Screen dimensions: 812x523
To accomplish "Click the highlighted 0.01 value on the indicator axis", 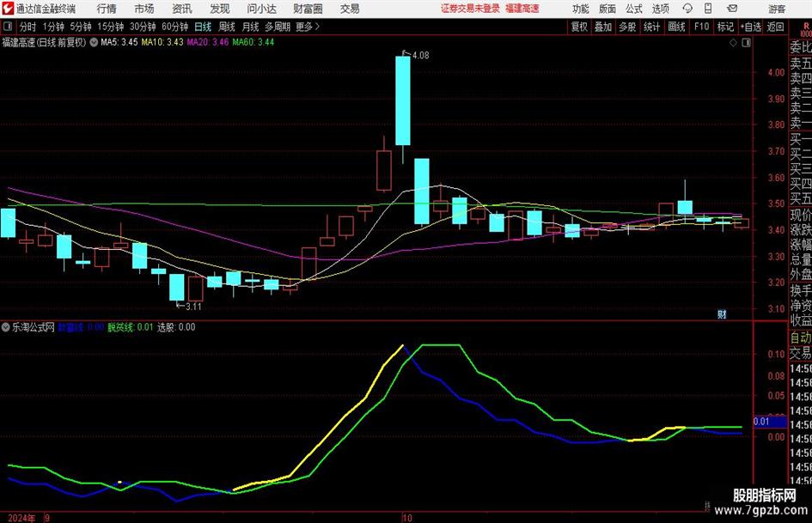I will pyautogui.click(x=770, y=422).
